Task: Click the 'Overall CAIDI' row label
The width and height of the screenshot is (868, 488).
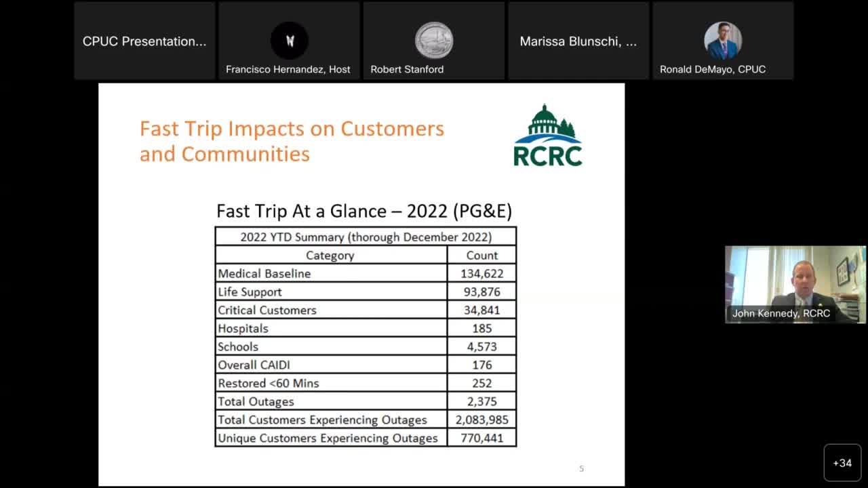Action: pos(254,365)
